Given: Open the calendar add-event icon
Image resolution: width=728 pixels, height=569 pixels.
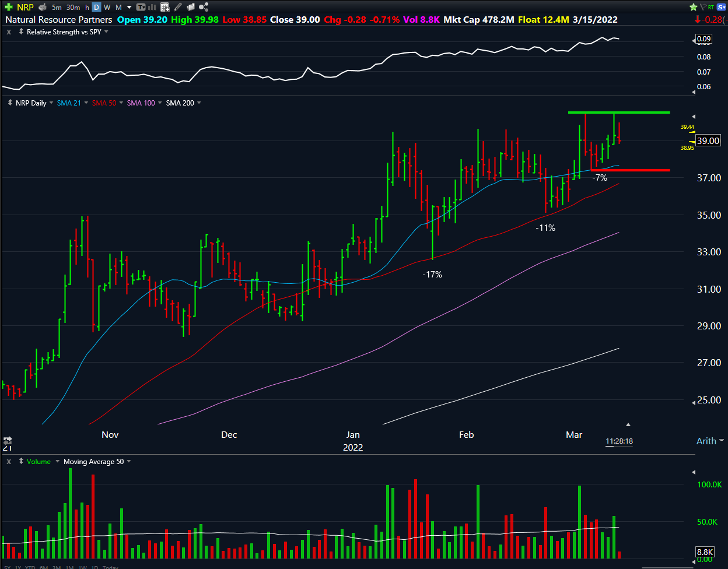Looking at the screenshot, I should click(165, 8).
